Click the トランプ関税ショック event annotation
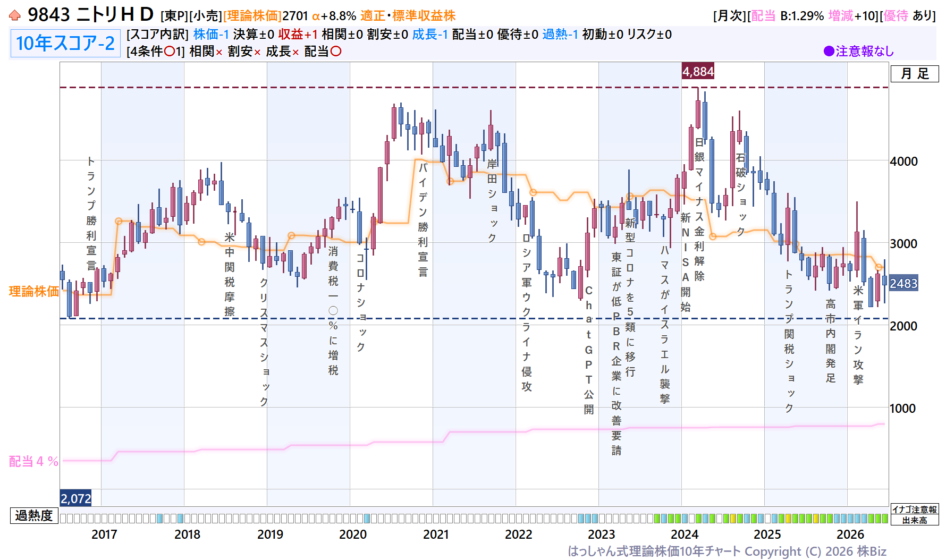 (789, 341)
